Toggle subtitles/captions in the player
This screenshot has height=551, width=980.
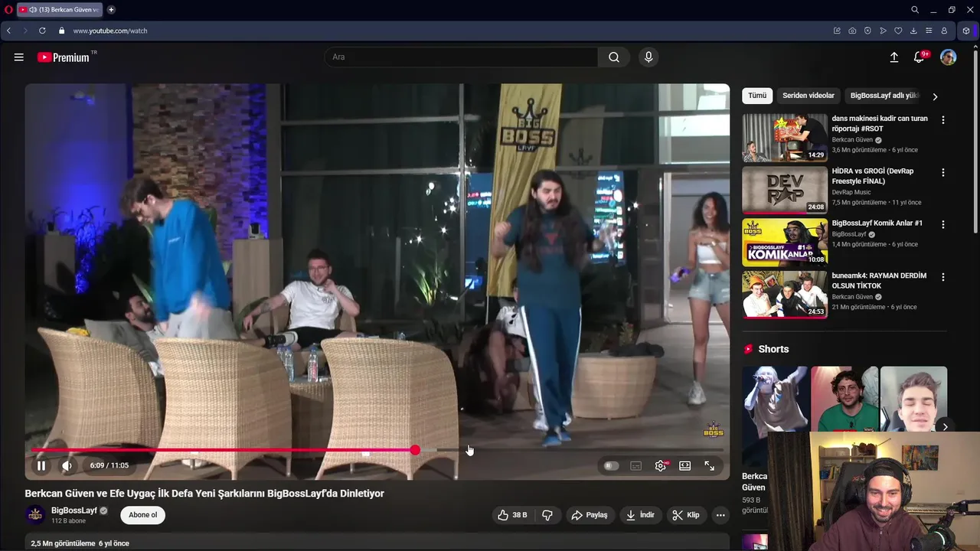tap(635, 465)
